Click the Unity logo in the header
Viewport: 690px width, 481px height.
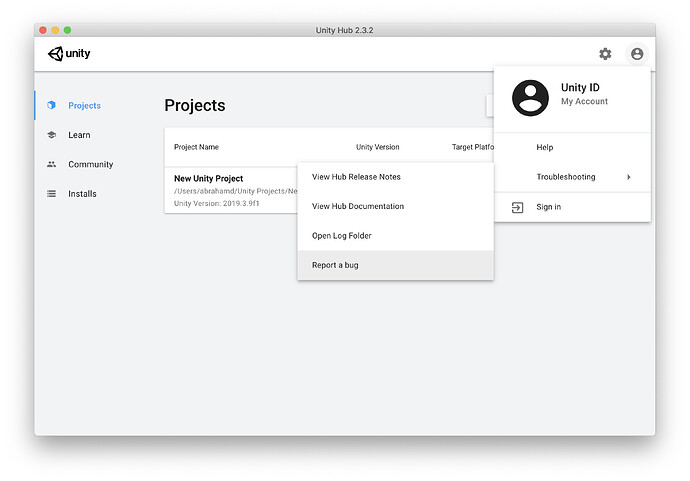(x=69, y=54)
